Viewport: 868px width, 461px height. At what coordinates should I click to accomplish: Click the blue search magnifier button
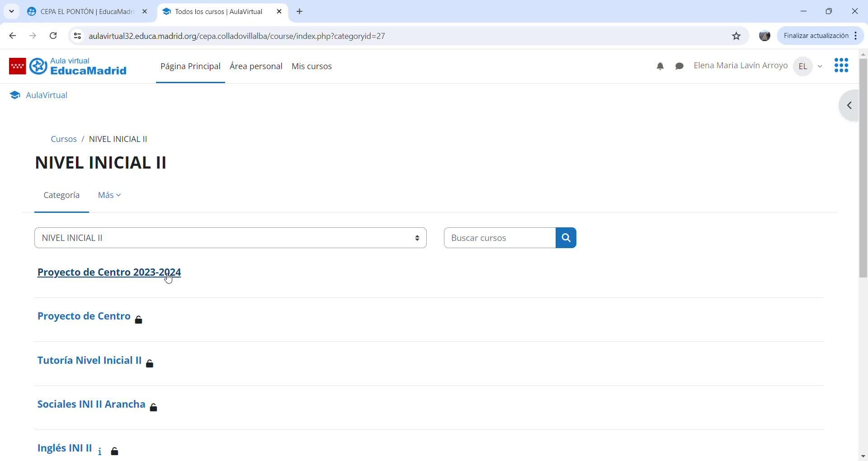click(566, 238)
